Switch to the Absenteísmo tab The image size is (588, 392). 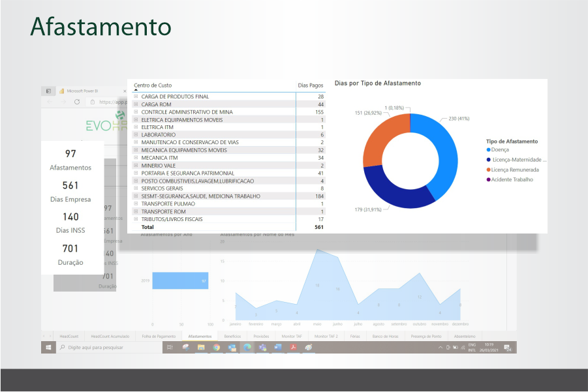pos(465,336)
